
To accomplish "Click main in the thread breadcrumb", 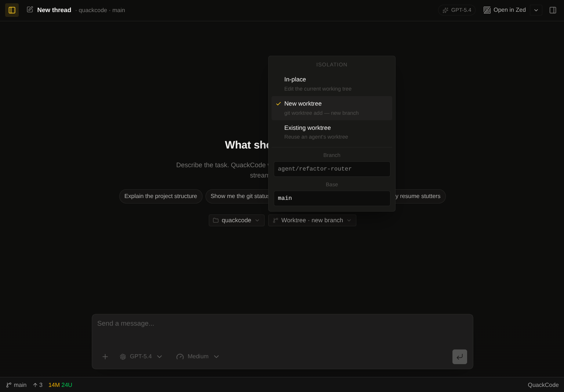I will tap(119, 10).
